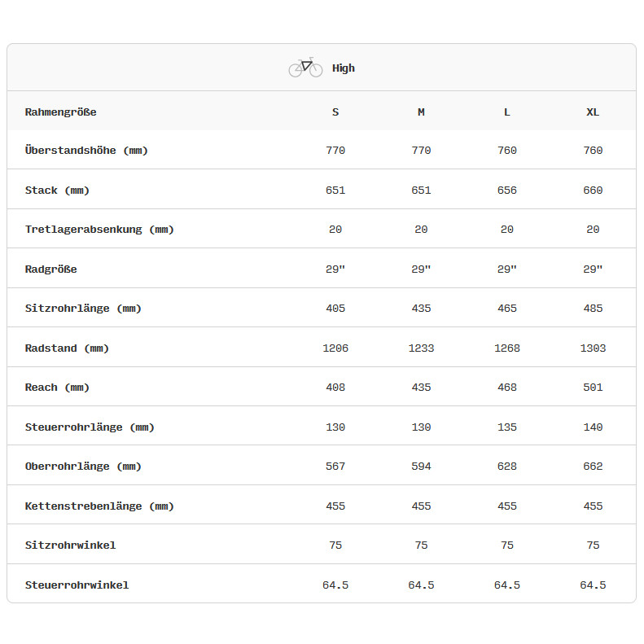The image size is (644, 644).
Task: Click the Stack (mm) row label
Action: point(57,191)
